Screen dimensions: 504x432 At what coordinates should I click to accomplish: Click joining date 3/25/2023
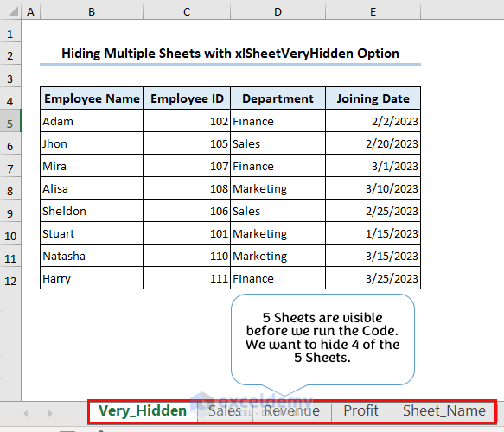(373, 278)
